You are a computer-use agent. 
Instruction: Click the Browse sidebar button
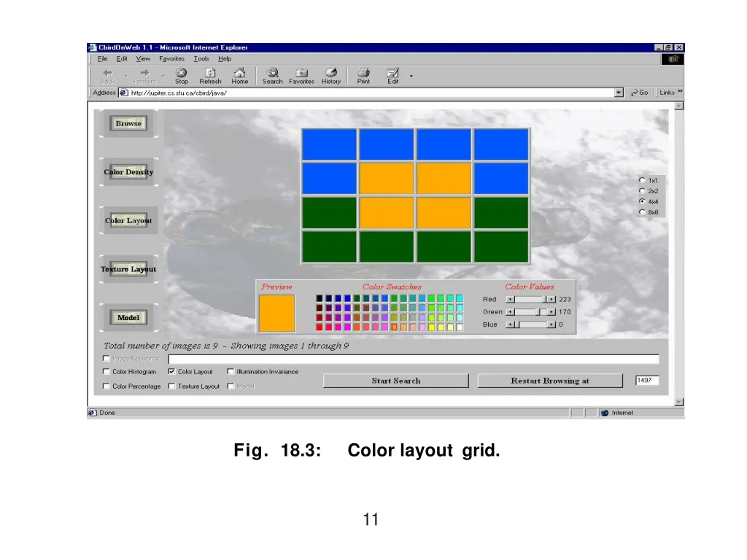click(x=128, y=123)
